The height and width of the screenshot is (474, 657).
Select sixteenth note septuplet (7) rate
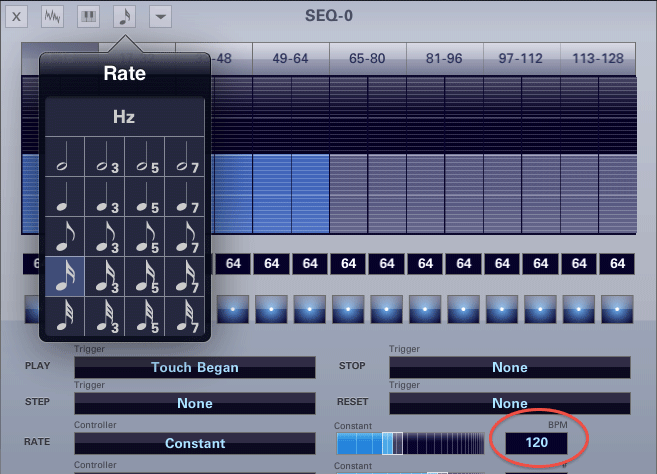point(185,277)
